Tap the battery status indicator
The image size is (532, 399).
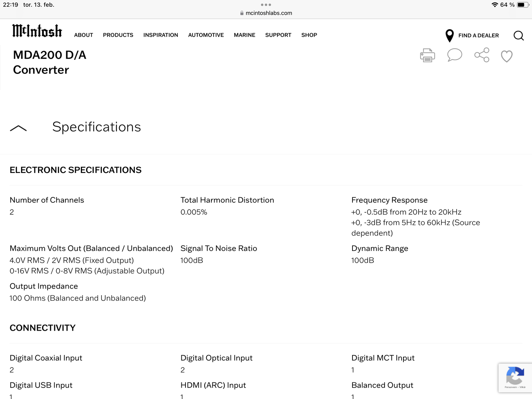[523, 5]
